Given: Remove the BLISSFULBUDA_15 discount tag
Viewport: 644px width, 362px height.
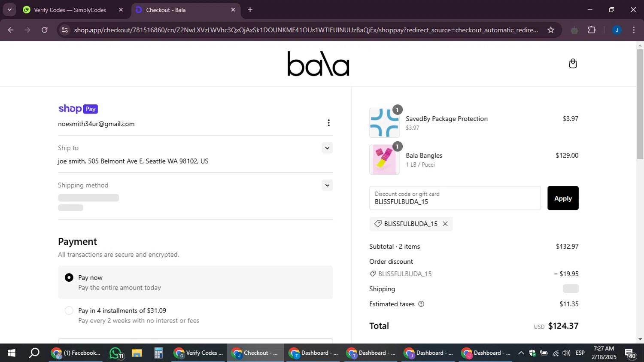Looking at the screenshot, I should coord(445,224).
